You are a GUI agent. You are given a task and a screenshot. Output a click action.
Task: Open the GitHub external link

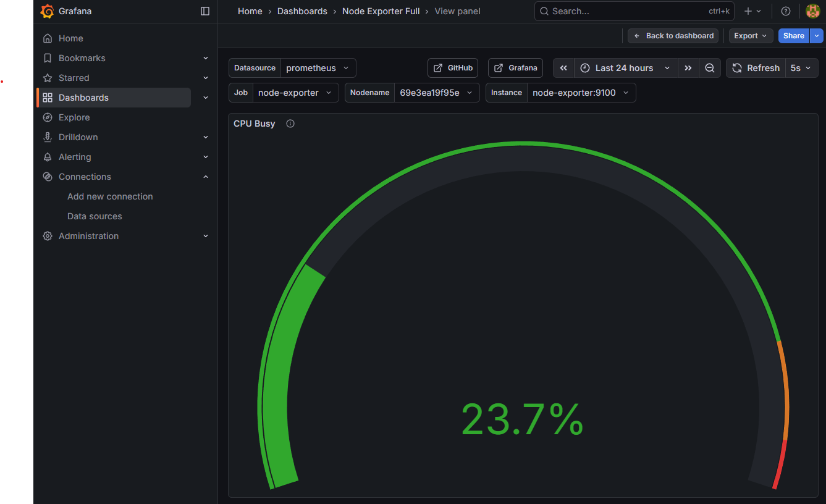[453, 68]
